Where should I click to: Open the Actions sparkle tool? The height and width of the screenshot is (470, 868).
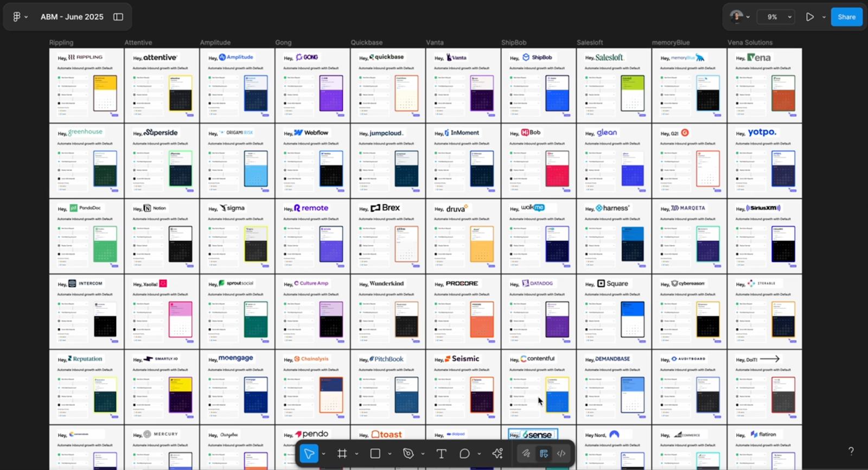[x=497, y=454]
